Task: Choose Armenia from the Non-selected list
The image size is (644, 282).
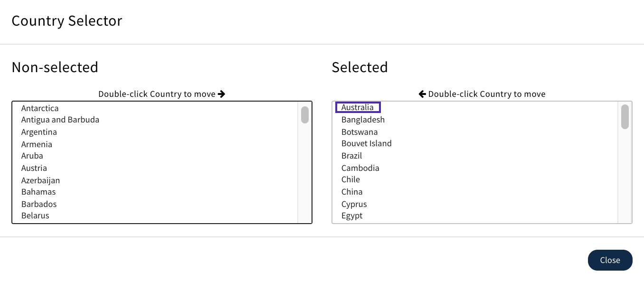Action: pyautogui.click(x=37, y=144)
